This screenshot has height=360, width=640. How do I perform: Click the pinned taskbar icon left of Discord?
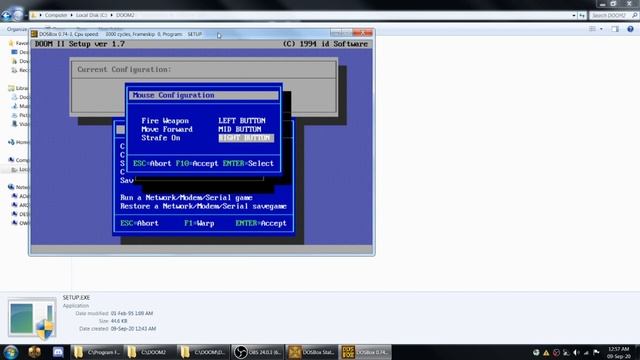(35, 352)
